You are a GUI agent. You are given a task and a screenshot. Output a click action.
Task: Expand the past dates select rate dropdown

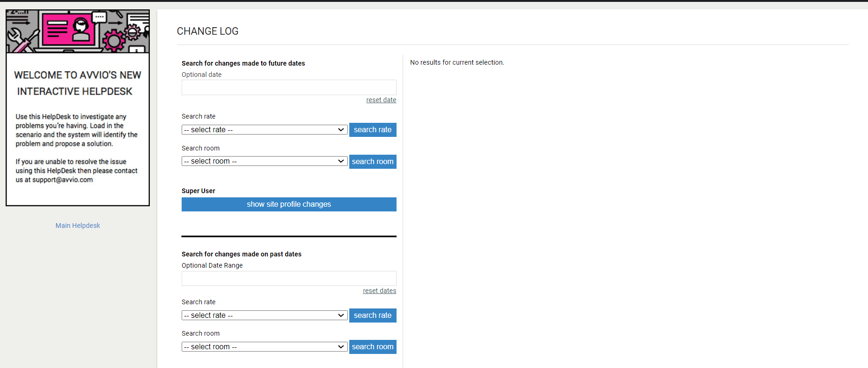tap(265, 315)
